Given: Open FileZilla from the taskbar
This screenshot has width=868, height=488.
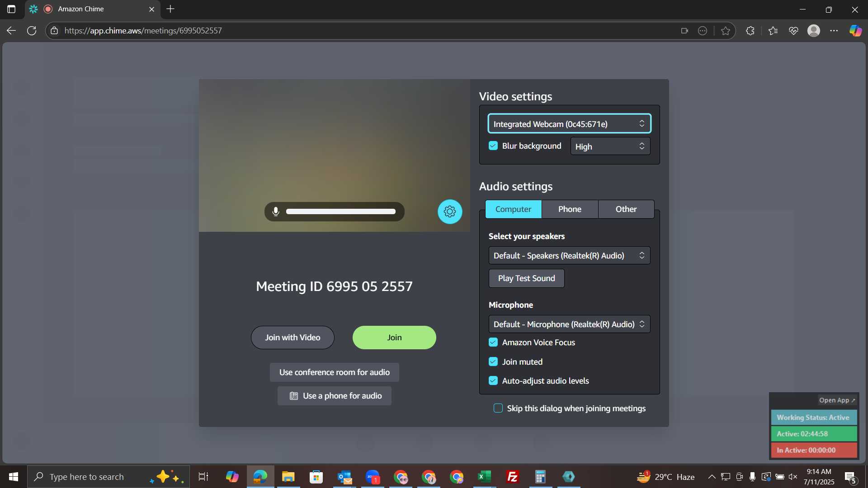Looking at the screenshot, I should pyautogui.click(x=513, y=477).
